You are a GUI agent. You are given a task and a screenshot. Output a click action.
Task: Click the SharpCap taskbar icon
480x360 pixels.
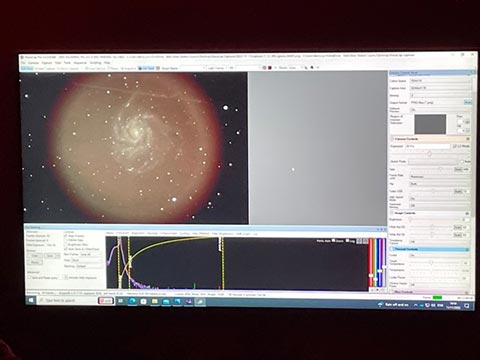pyautogui.click(x=200, y=302)
